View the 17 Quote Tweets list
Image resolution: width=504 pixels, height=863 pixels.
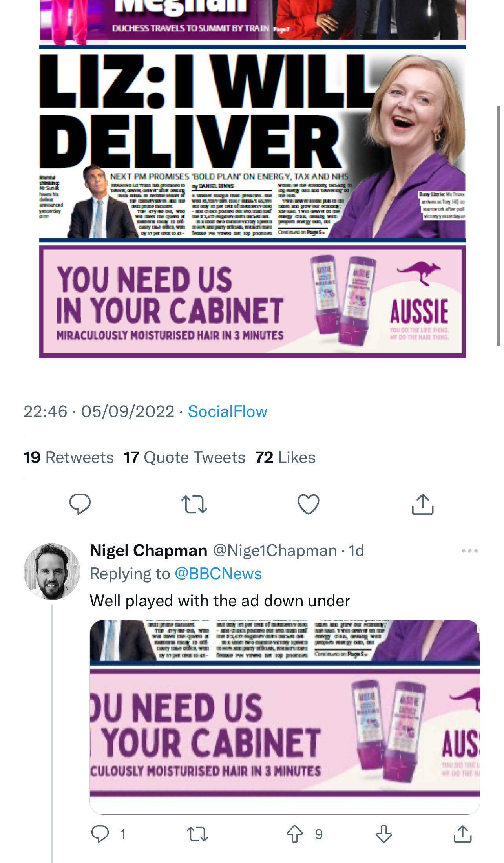[184, 457]
